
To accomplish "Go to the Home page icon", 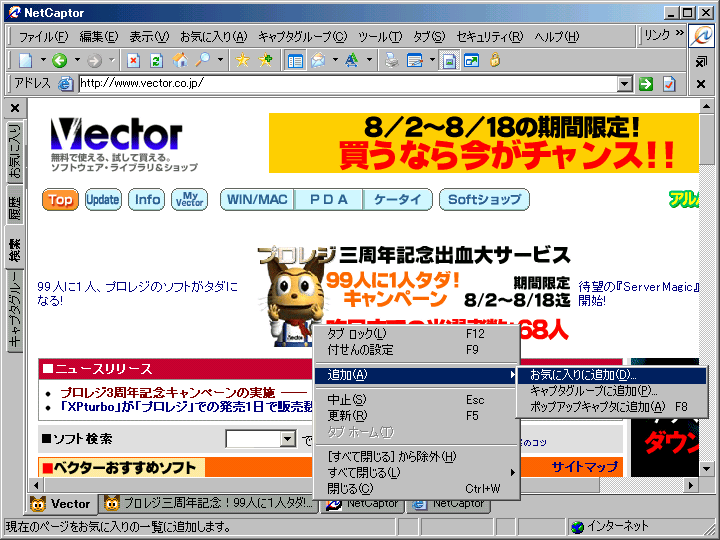I will pyautogui.click(x=180, y=60).
